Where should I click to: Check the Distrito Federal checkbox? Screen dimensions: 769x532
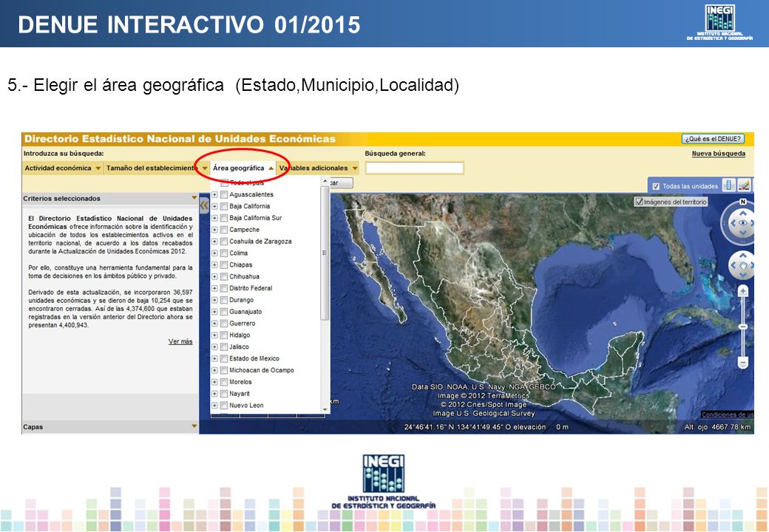tap(224, 288)
